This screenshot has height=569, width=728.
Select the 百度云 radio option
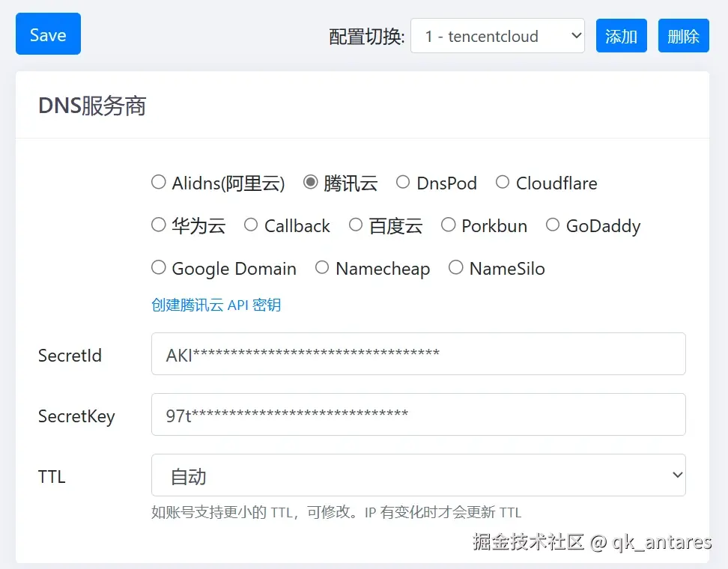(356, 225)
